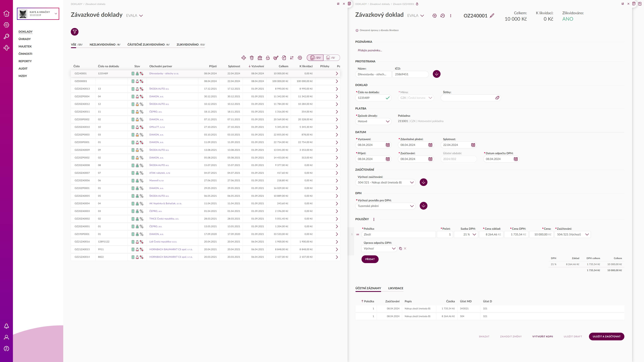Click the plus icon in the left sidebar

click(x=7, y=48)
